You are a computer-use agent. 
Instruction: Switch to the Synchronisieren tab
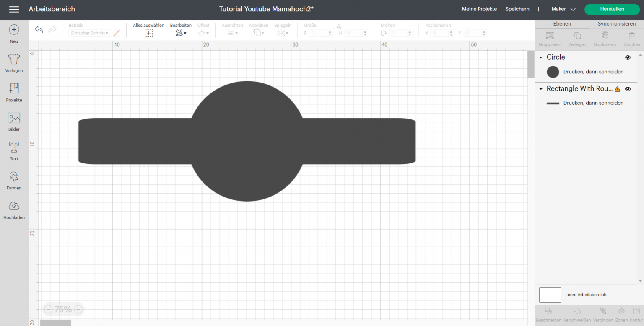616,24
